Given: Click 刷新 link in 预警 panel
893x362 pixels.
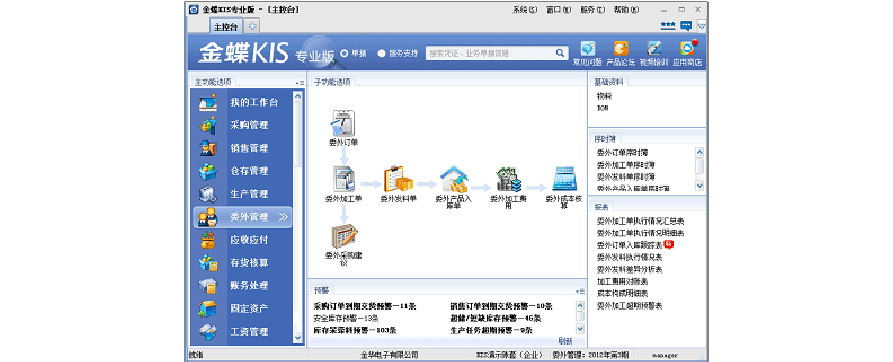Looking at the screenshot, I should click(x=565, y=341).
